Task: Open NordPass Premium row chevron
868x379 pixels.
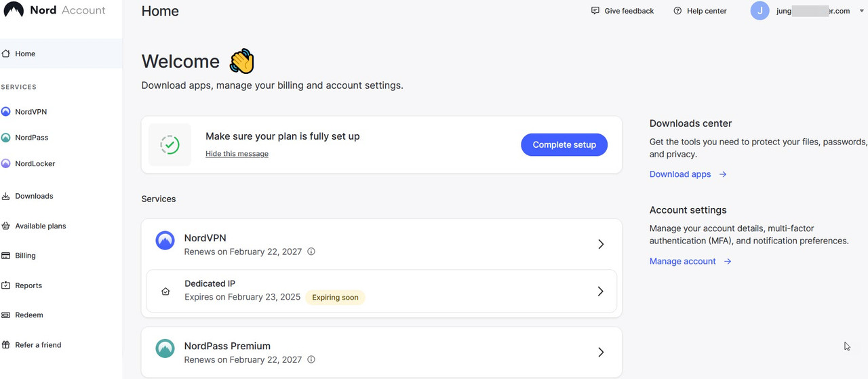Action: pos(601,353)
